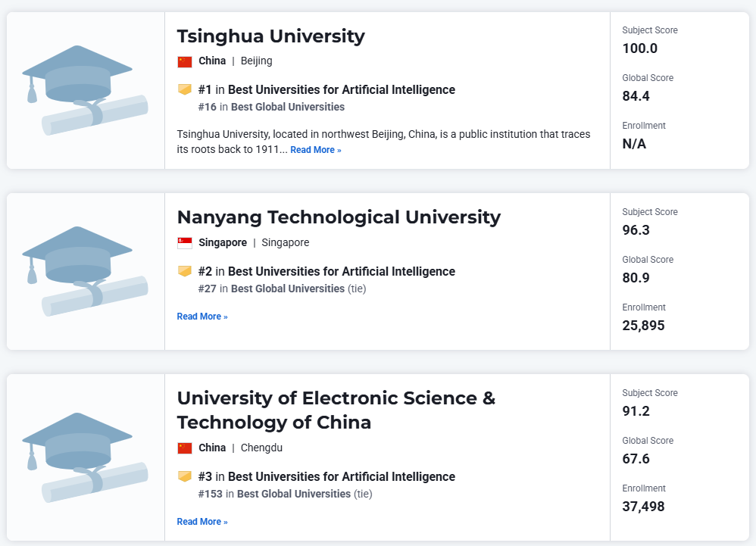Click Read More under Nanyang Technological University
Viewport: 756px width, 546px height.
point(202,317)
